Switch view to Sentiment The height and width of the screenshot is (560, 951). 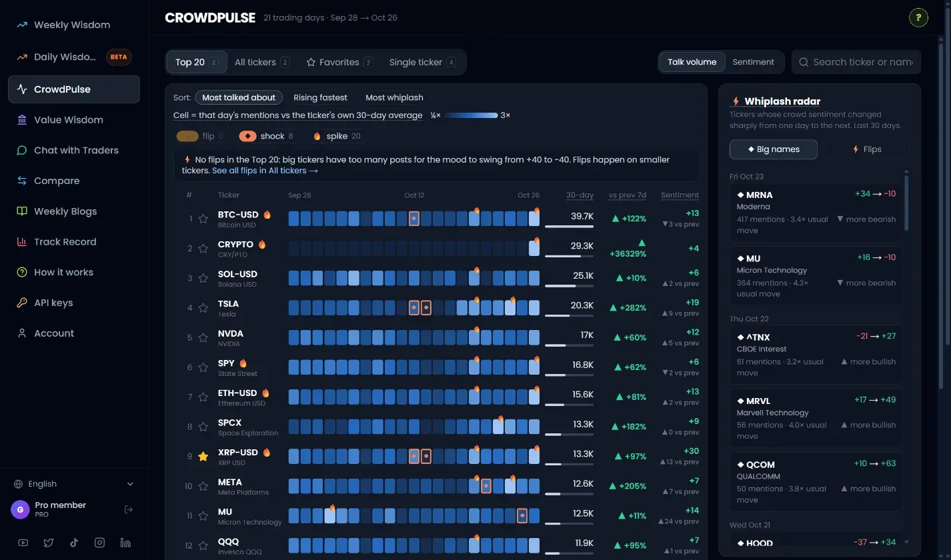click(753, 62)
